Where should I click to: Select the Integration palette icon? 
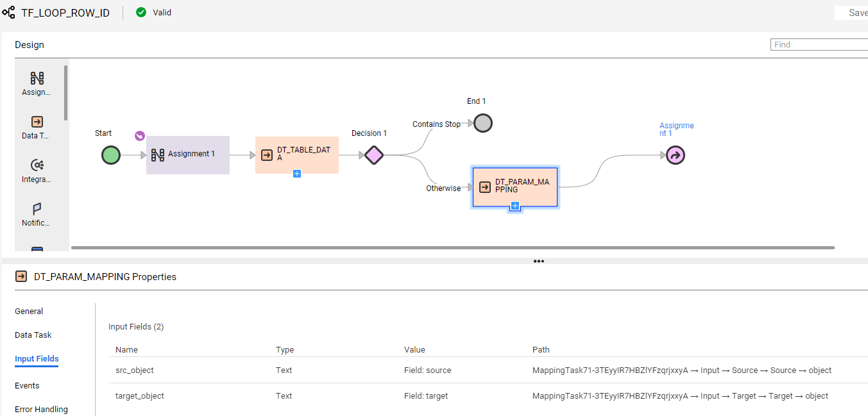click(x=37, y=165)
